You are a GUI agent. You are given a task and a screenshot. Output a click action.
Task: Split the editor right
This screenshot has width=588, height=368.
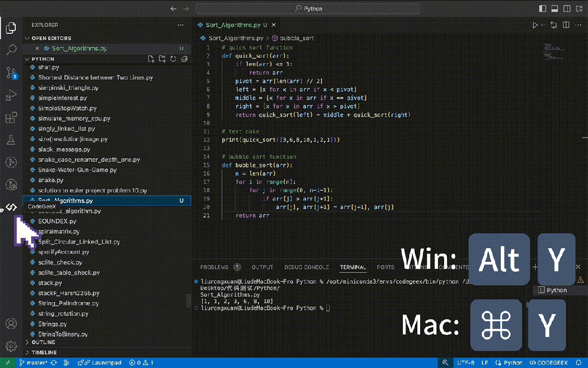click(x=566, y=25)
